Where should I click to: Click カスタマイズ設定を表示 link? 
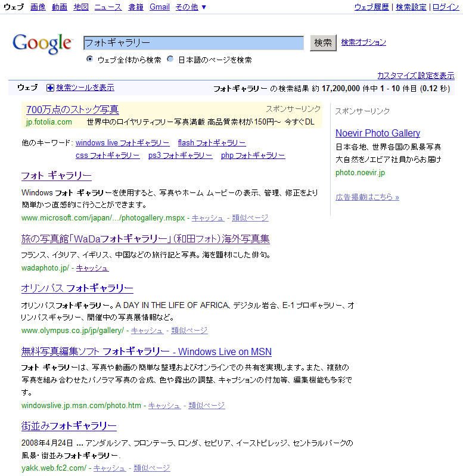tap(416, 75)
